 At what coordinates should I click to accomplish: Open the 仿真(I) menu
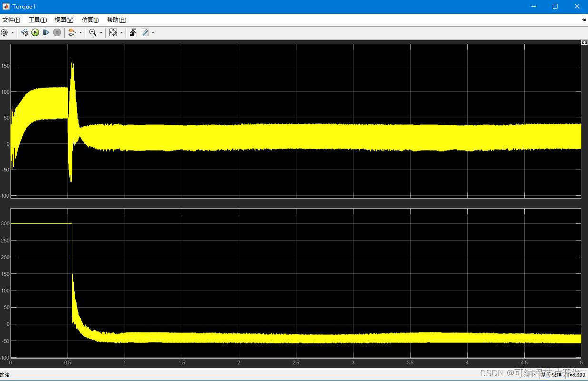90,20
